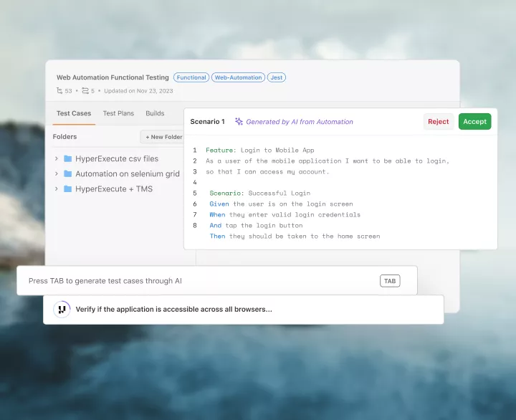Expand the Automation on selenium grid folder

57,173
